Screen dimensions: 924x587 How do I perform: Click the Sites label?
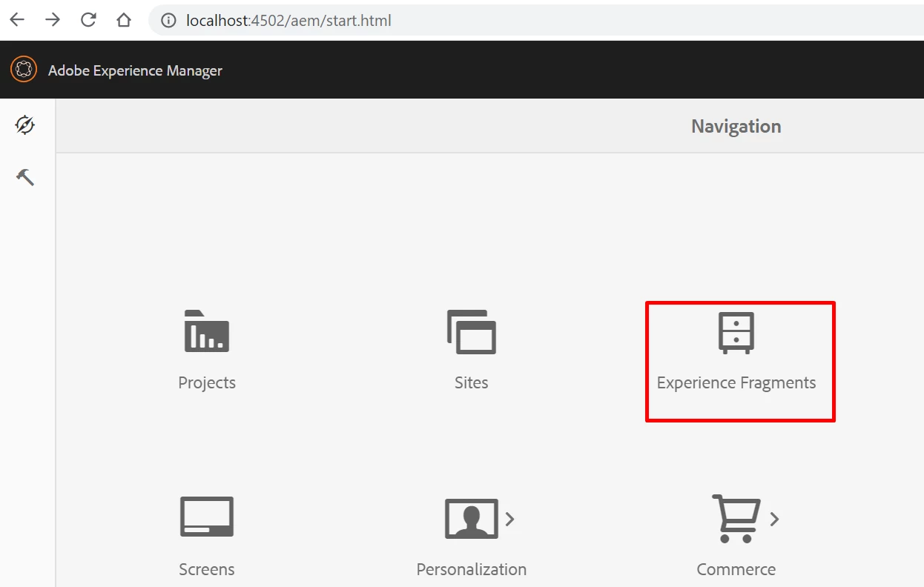tap(472, 382)
